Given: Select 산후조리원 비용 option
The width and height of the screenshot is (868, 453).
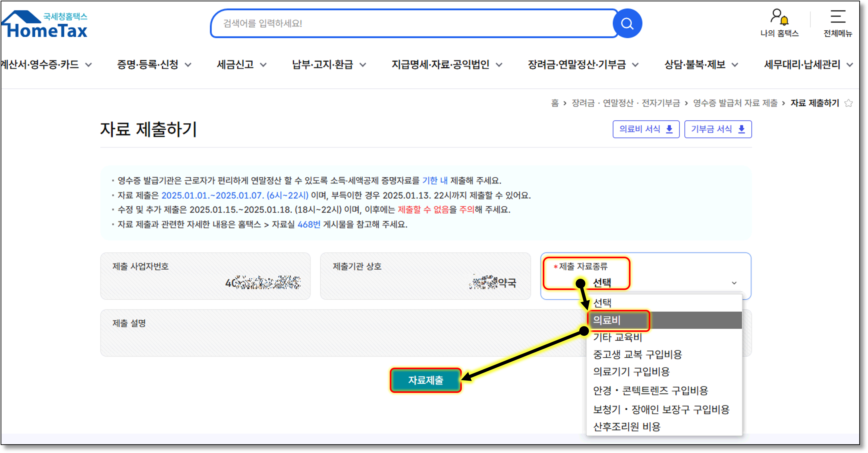Looking at the screenshot, I should [x=627, y=427].
